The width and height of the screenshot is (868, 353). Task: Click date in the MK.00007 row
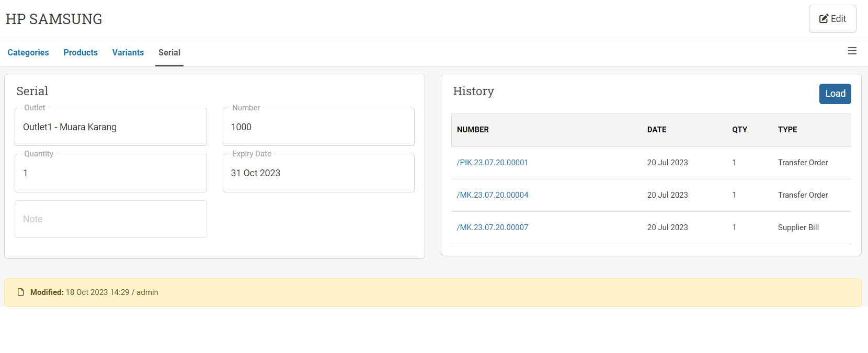tap(668, 227)
